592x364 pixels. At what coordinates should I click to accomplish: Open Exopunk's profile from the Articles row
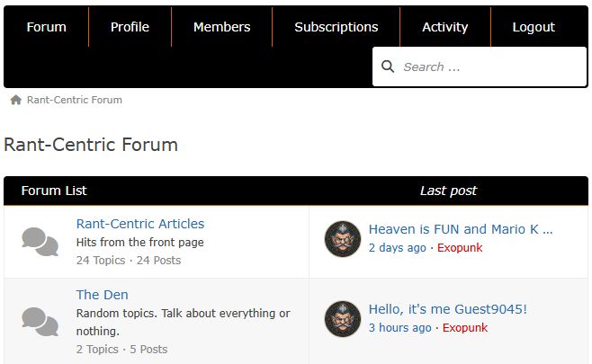tap(460, 248)
